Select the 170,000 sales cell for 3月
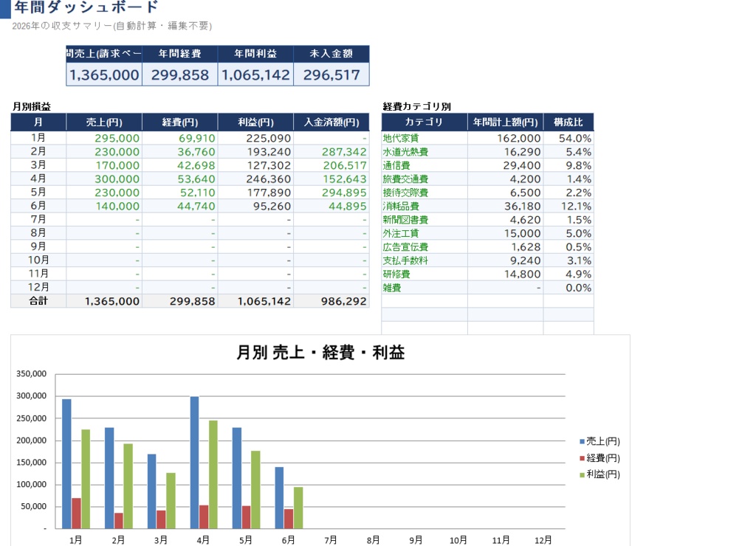 (104, 165)
